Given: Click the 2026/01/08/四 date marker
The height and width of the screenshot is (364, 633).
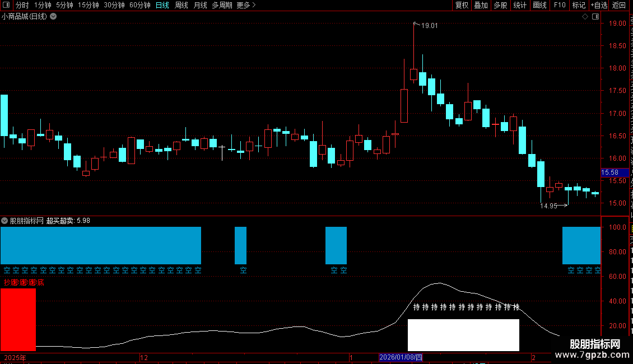Looking at the screenshot, I should (x=401, y=357).
